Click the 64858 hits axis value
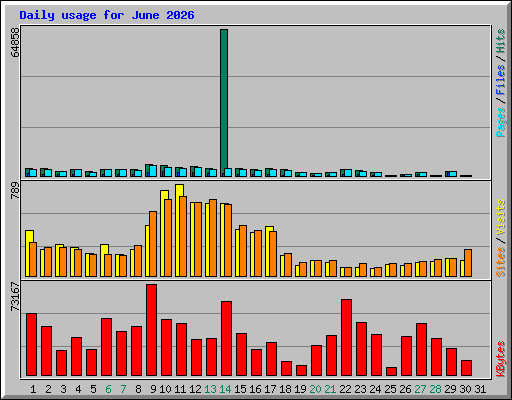 point(15,42)
